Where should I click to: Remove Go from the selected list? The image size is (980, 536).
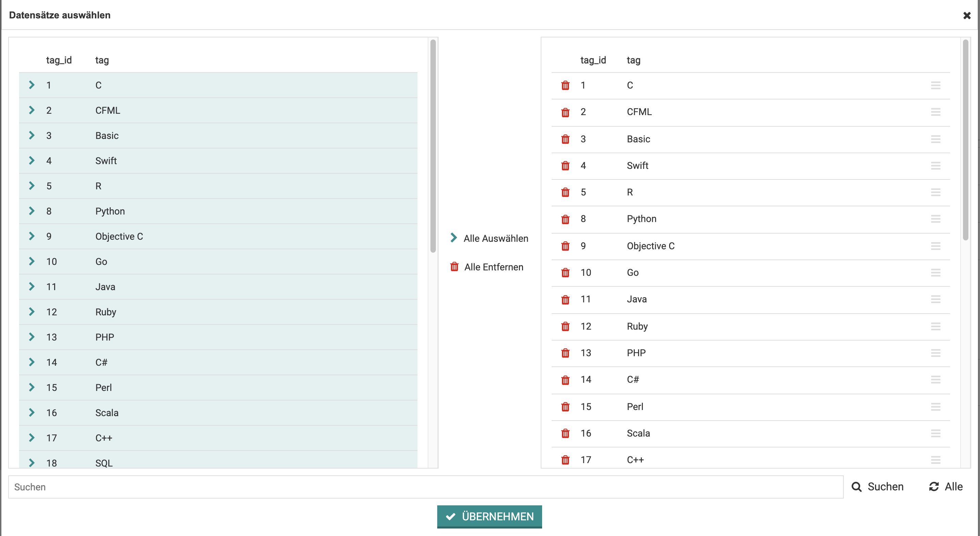tap(565, 273)
